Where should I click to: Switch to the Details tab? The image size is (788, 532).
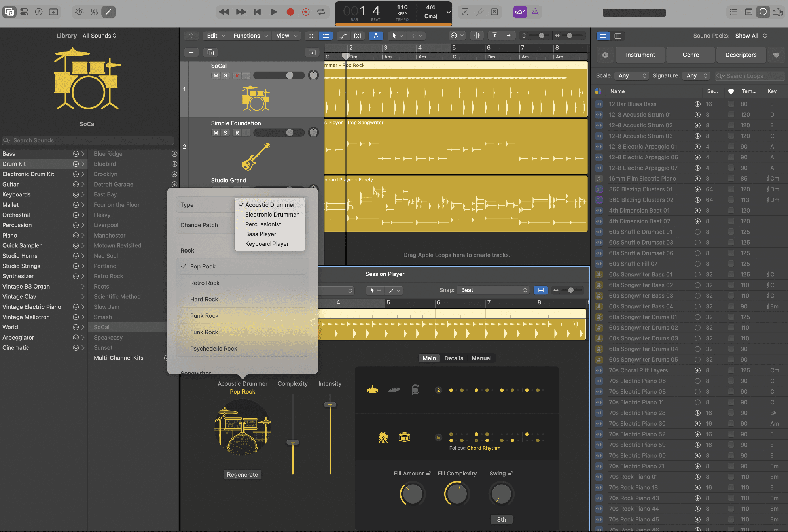(454, 358)
